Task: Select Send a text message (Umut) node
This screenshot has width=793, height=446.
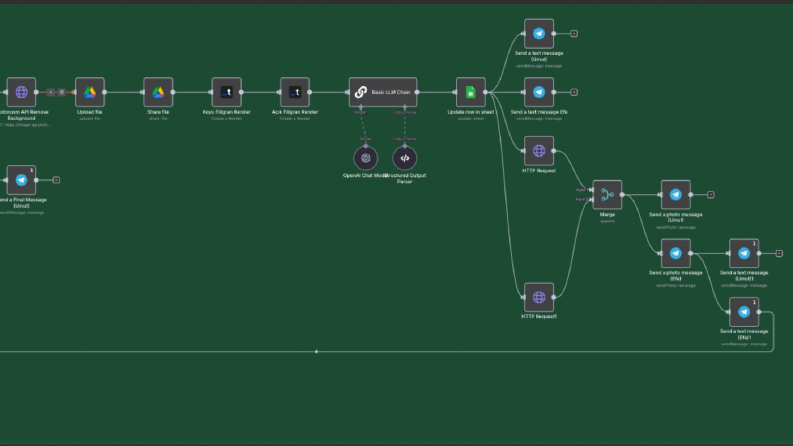Action: coord(539,33)
